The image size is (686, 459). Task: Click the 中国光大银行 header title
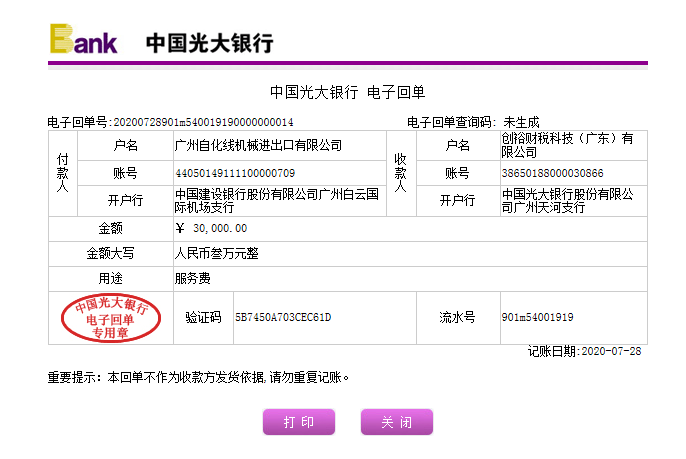pos(210,43)
